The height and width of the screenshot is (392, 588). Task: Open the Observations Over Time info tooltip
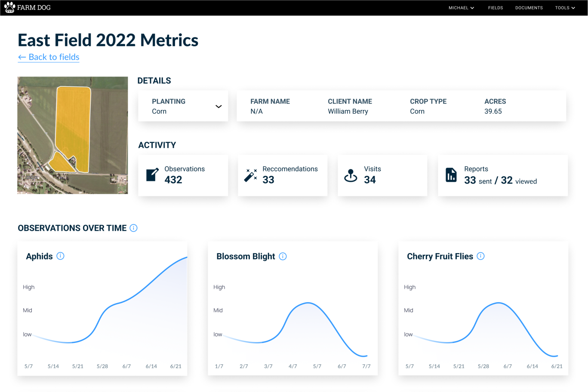pos(133,228)
